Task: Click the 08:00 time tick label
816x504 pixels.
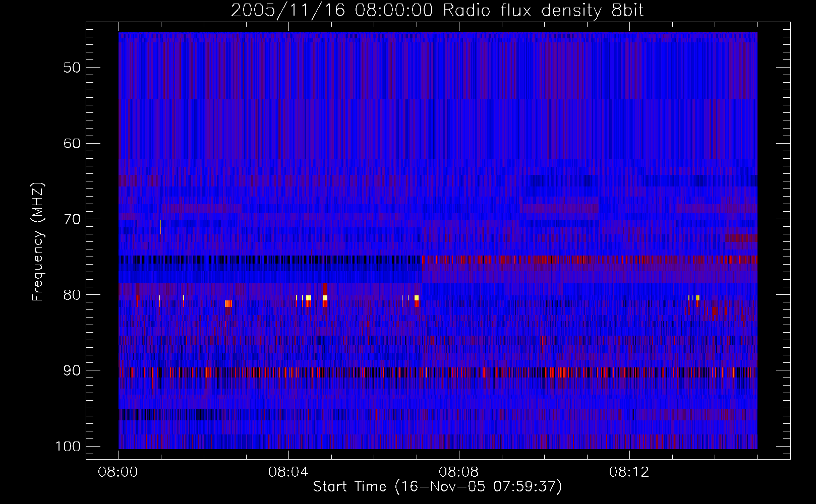Action: pos(118,472)
